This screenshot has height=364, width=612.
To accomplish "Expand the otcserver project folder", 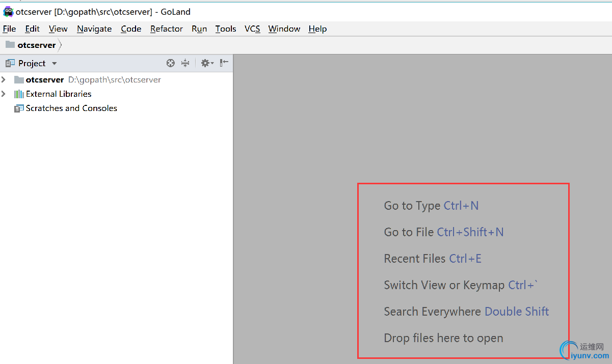I will [4, 79].
